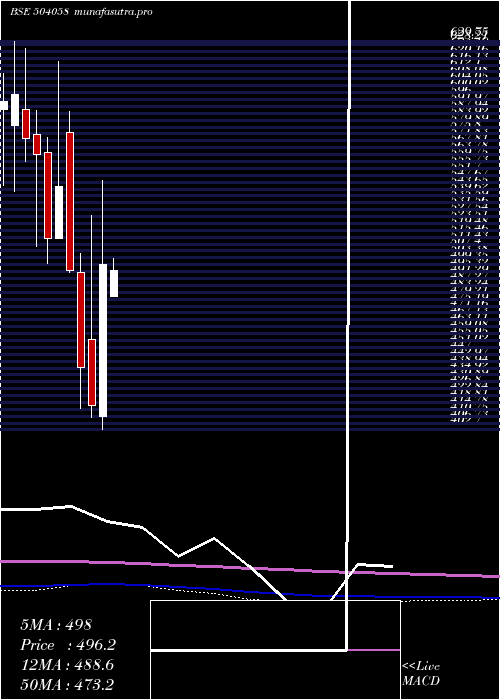Click the '50MA : 473.2' value

(67, 685)
